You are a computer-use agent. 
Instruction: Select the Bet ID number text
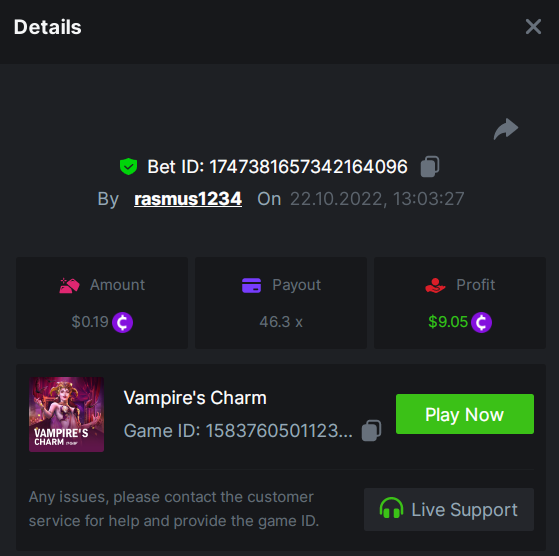308,167
